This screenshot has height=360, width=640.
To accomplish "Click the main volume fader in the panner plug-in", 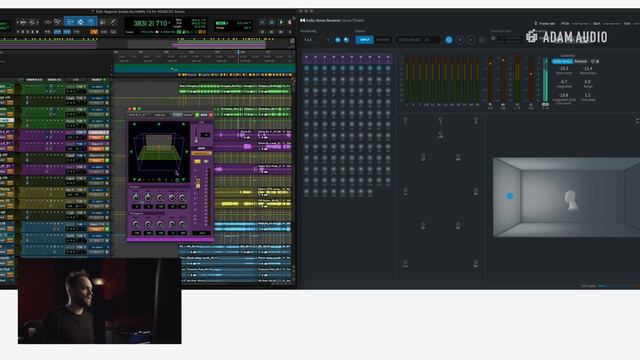I will pos(198,184).
